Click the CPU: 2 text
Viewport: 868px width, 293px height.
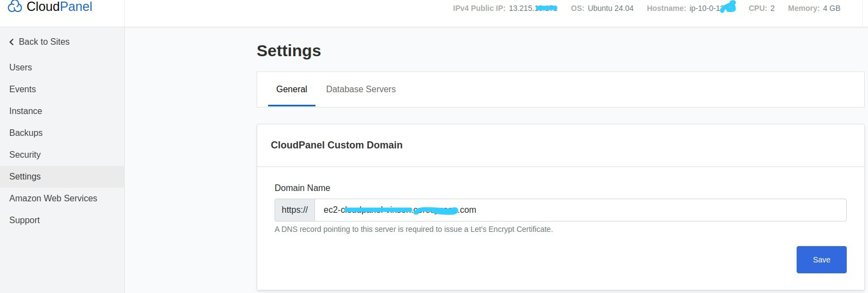tap(762, 8)
